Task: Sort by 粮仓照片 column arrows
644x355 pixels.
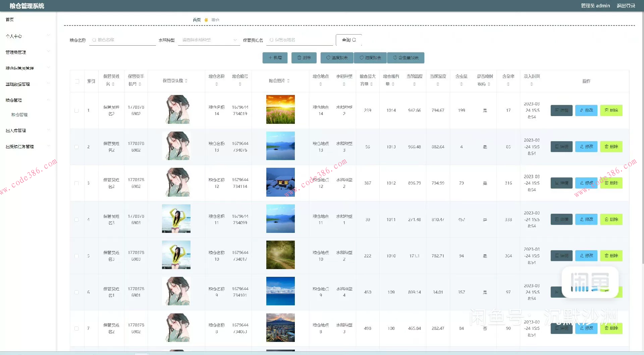Action: (288, 81)
